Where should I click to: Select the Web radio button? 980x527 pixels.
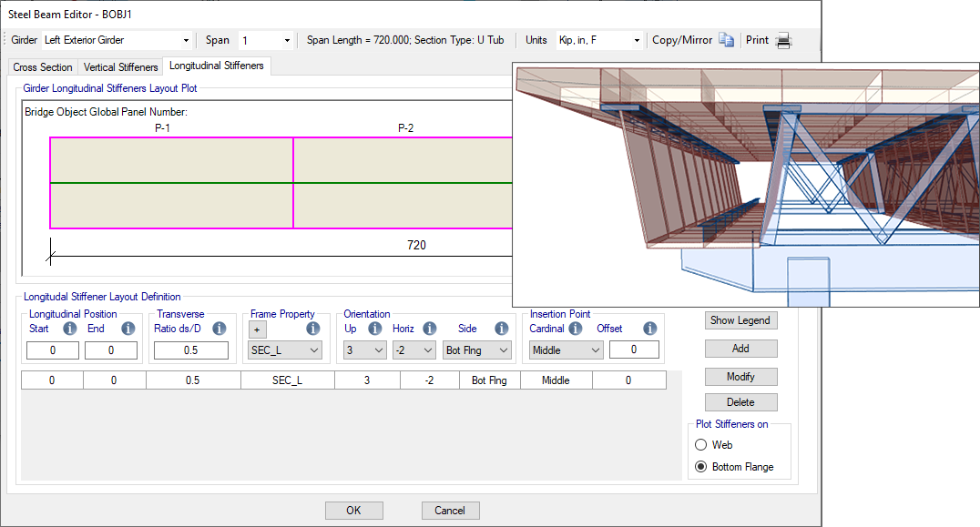click(x=701, y=444)
